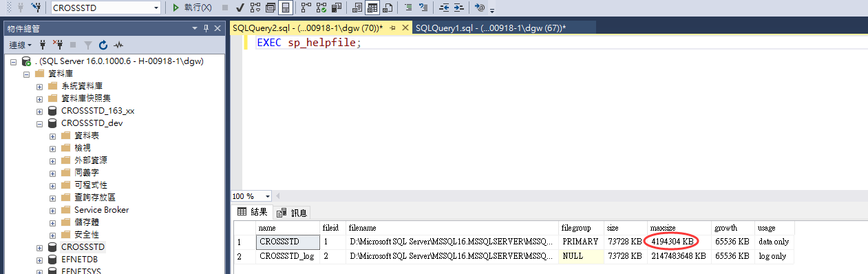
Task: Click the Parse checkmark icon
Action: pos(240,8)
